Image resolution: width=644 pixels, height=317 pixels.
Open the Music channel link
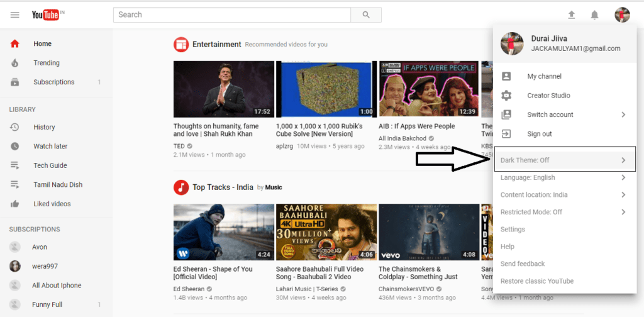274,187
